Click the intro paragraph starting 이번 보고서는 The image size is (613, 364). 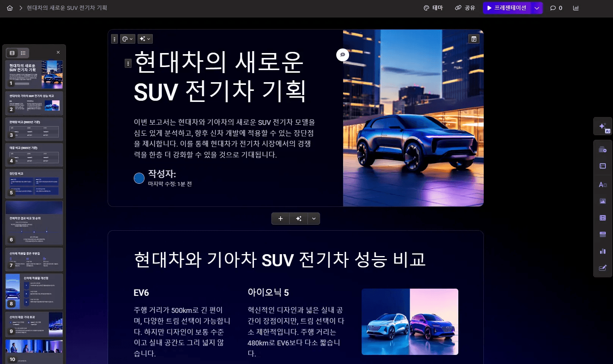tap(224, 138)
